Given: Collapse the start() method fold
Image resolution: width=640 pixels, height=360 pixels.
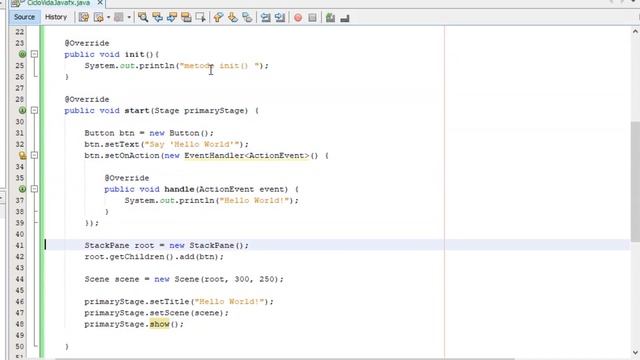Looking at the screenshot, I should pos(34,110).
